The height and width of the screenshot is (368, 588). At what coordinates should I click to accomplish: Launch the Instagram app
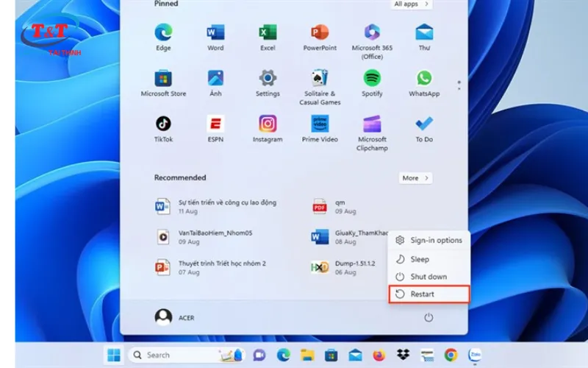(x=268, y=129)
